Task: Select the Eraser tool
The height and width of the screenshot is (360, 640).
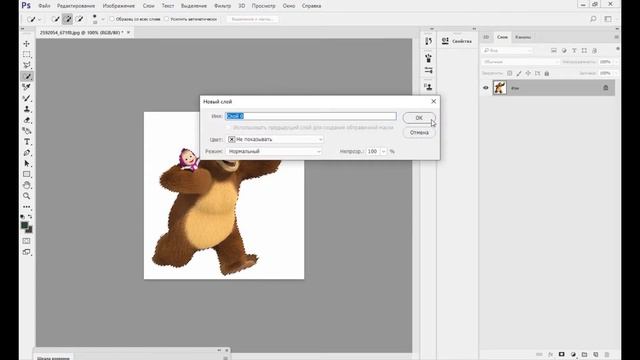Action: click(x=27, y=120)
